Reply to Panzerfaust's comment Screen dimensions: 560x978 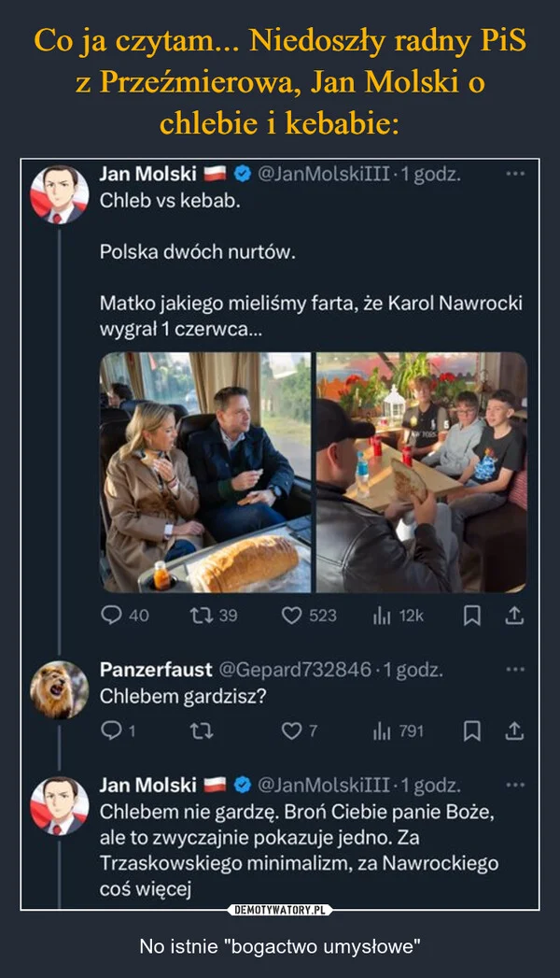(110, 731)
